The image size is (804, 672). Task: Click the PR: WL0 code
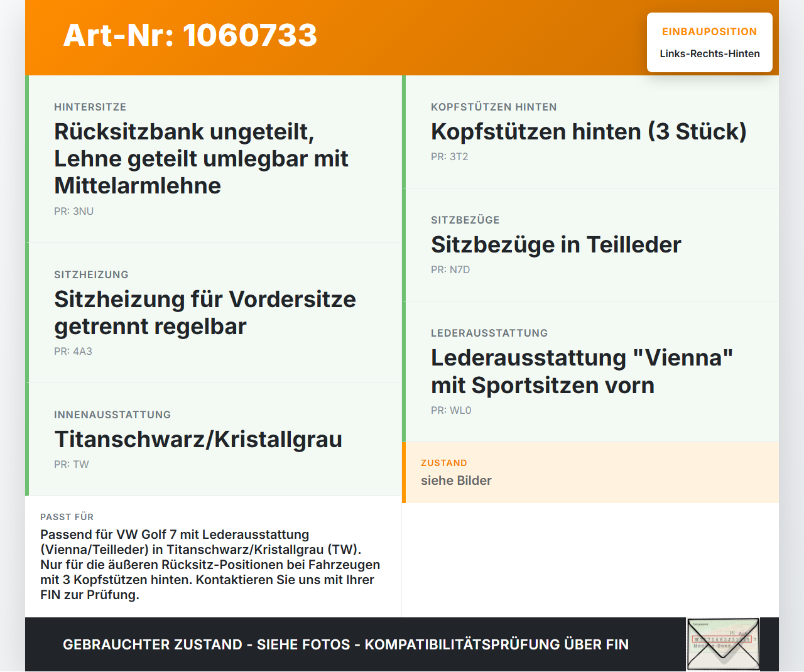click(451, 410)
